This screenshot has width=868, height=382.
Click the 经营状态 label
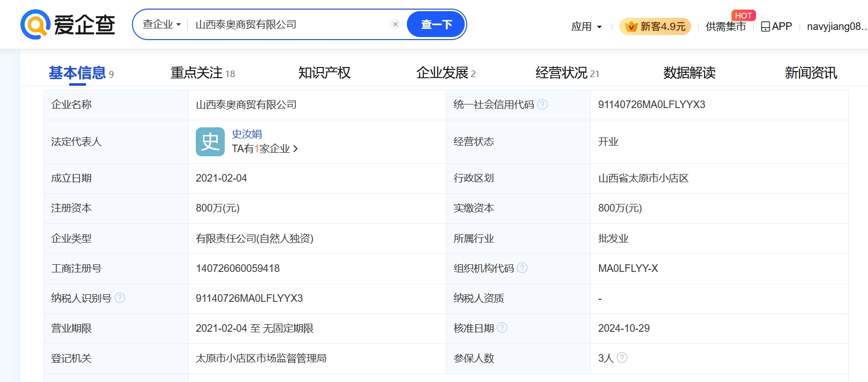pyautogui.click(x=474, y=142)
